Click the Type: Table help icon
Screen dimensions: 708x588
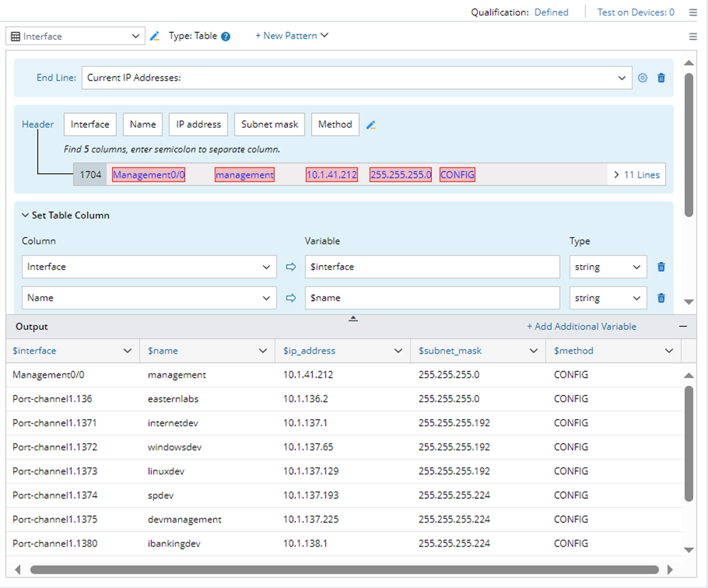coord(226,36)
